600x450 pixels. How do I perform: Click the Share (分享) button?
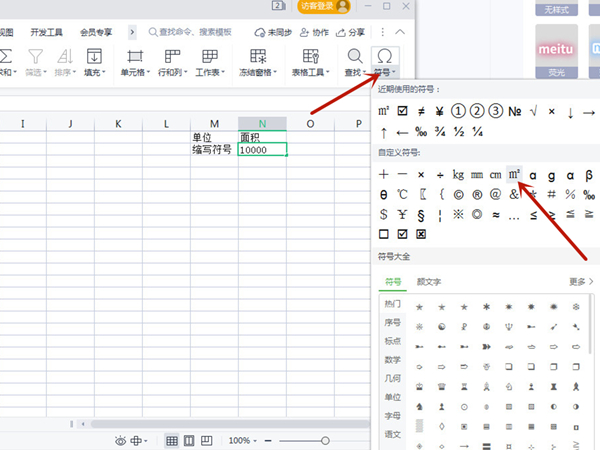click(350, 32)
